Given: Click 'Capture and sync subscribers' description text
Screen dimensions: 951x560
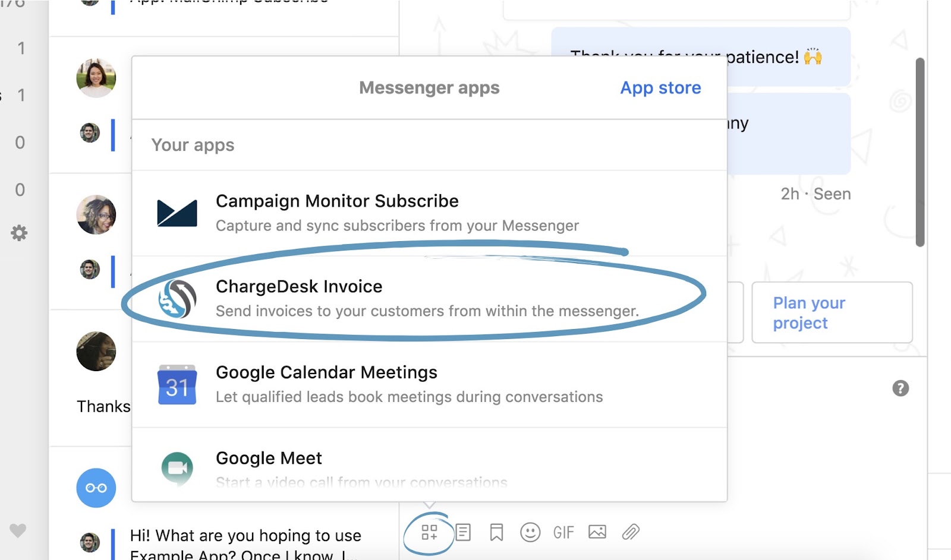Looking at the screenshot, I should pos(397,226).
